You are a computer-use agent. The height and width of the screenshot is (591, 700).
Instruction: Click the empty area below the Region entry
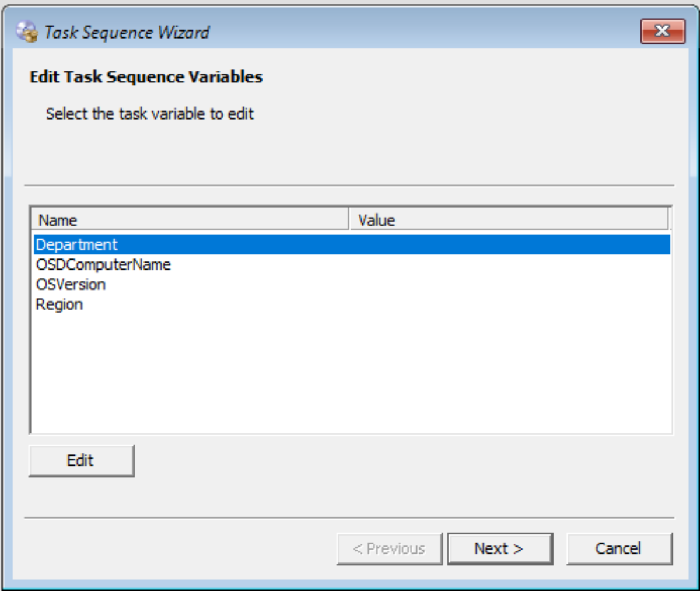pos(350,373)
